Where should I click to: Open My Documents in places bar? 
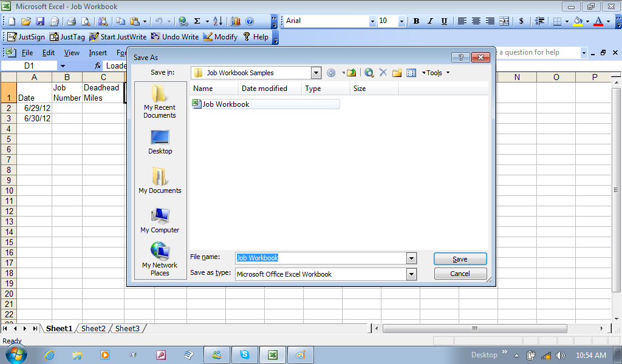coord(160,181)
